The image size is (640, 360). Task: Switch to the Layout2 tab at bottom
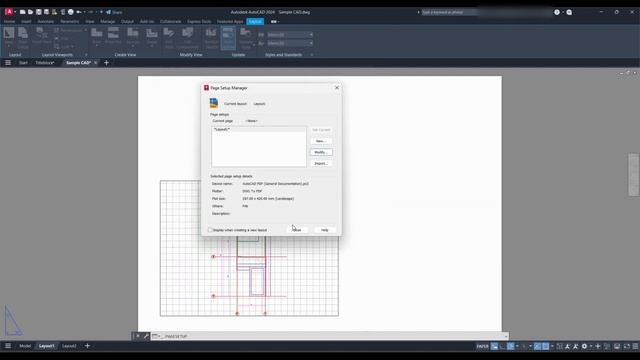(x=69, y=346)
